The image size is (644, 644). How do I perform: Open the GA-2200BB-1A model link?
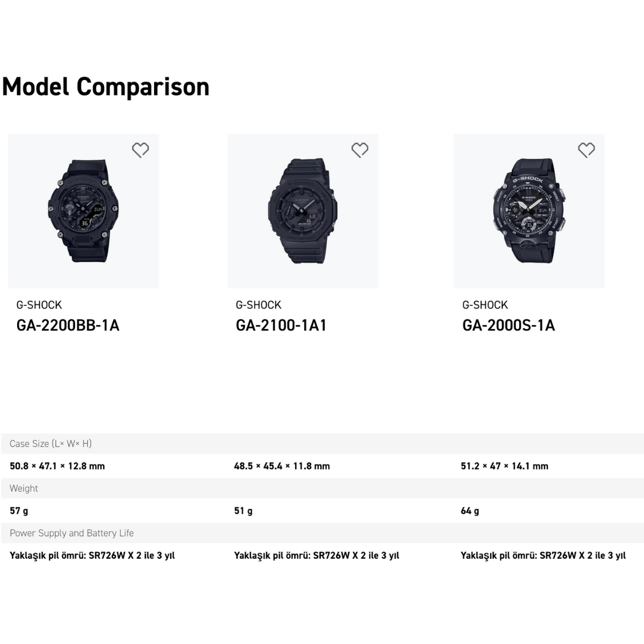coord(68,325)
